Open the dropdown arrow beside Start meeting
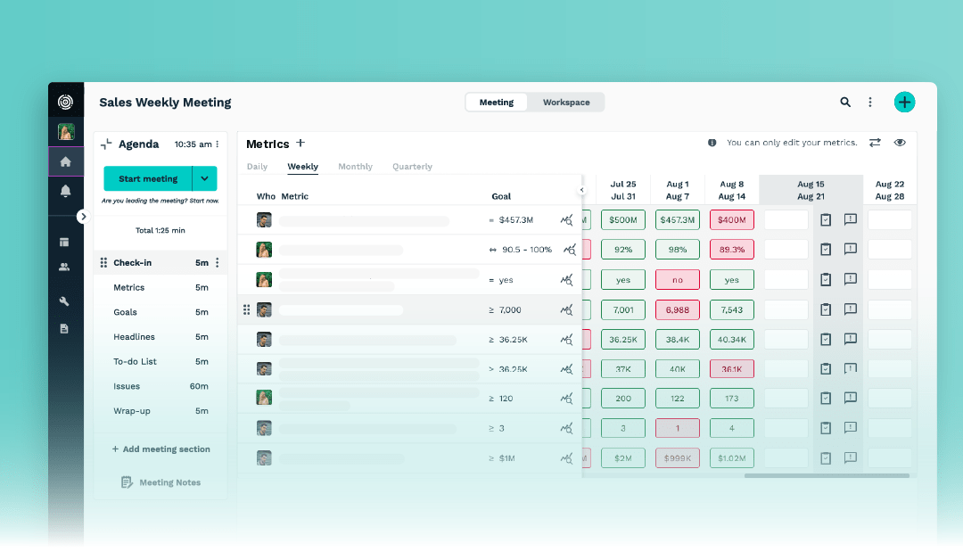This screenshot has height=560, width=963. [x=205, y=178]
